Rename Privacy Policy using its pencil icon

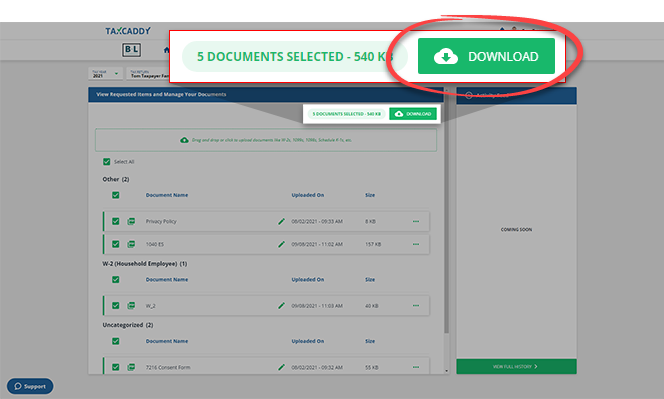[x=281, y=221]
